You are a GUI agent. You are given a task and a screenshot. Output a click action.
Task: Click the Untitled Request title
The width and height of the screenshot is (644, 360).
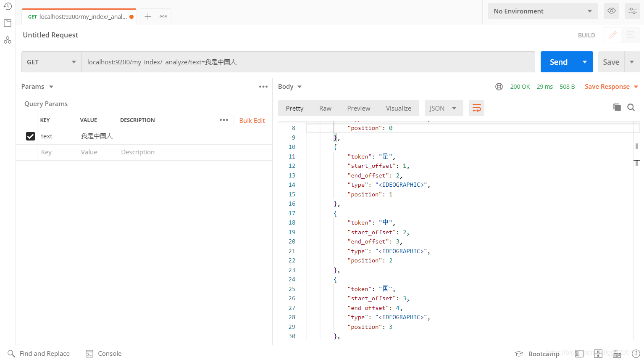[x=50, y=35]
